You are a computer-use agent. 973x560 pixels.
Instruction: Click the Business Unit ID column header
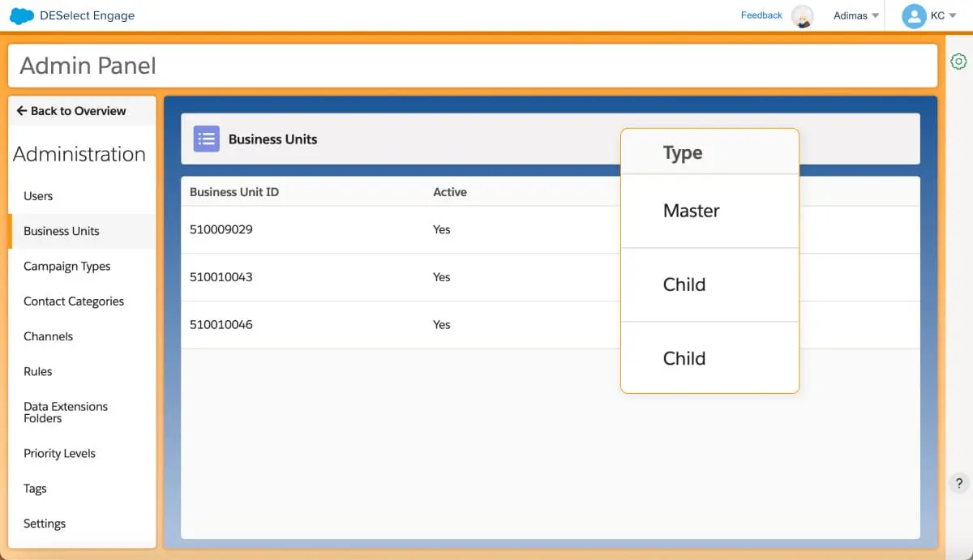234,192
